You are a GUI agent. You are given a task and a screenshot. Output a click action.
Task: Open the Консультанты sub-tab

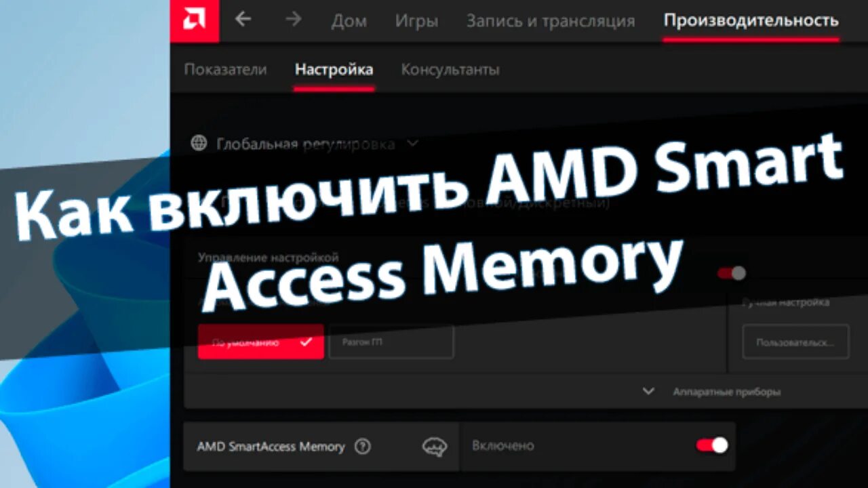[450, 69]
